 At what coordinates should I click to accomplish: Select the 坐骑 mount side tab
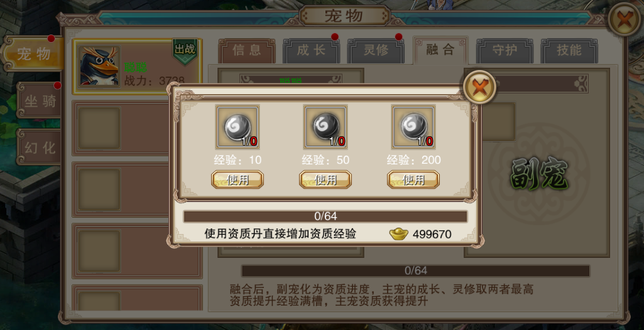39,100
